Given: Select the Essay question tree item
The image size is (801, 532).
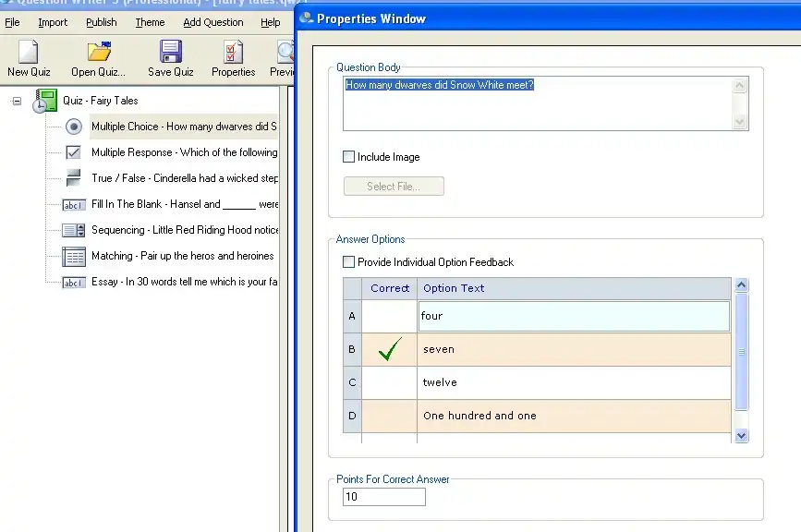Looking at the screenshot, I should 183,282.
